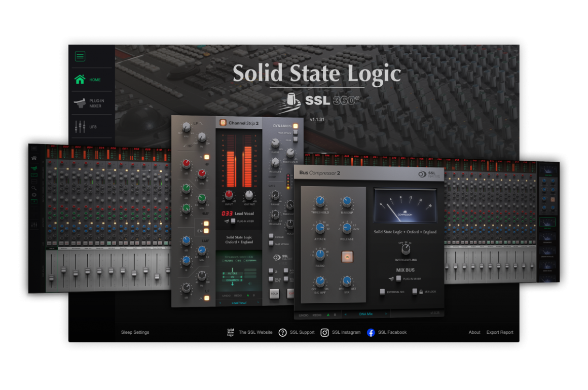Viewport: 588px width, 390px height.
Task: Enable the PLUG-IN MIXER checkbox on Bus Compressor 2
Action: click(398, 278)
